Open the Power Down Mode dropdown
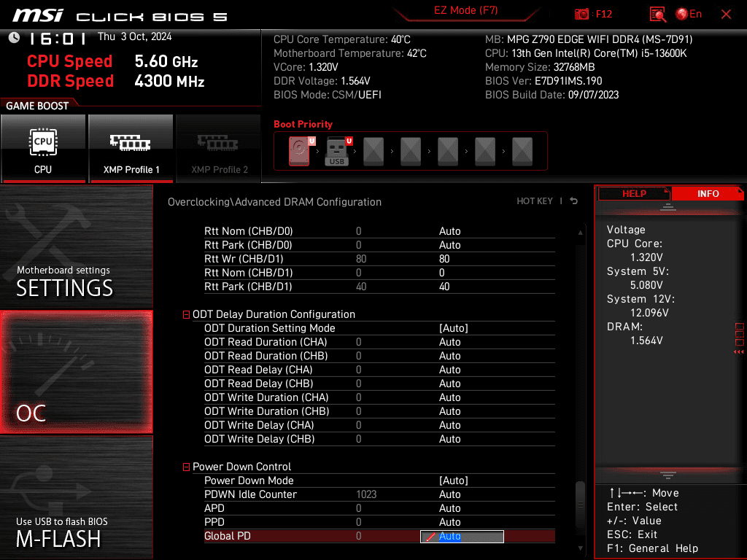This screenshot has width=747, height=560. (454, 481)
